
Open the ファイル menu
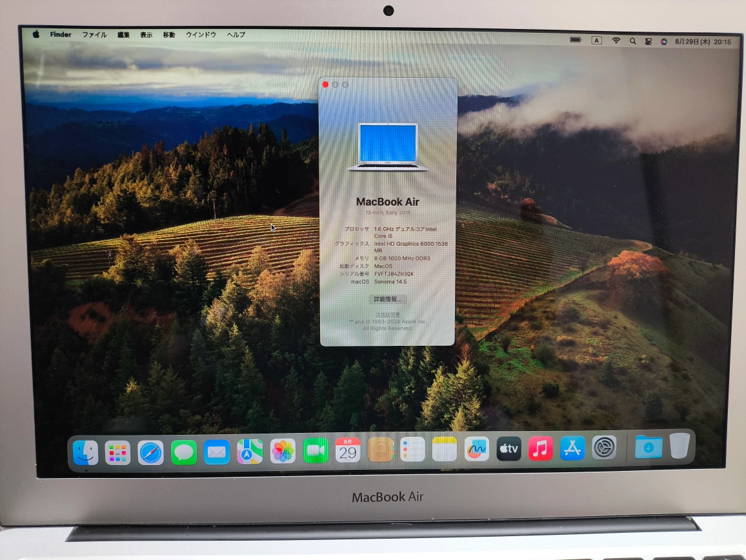pyautogui.click(x=94, y=35)
